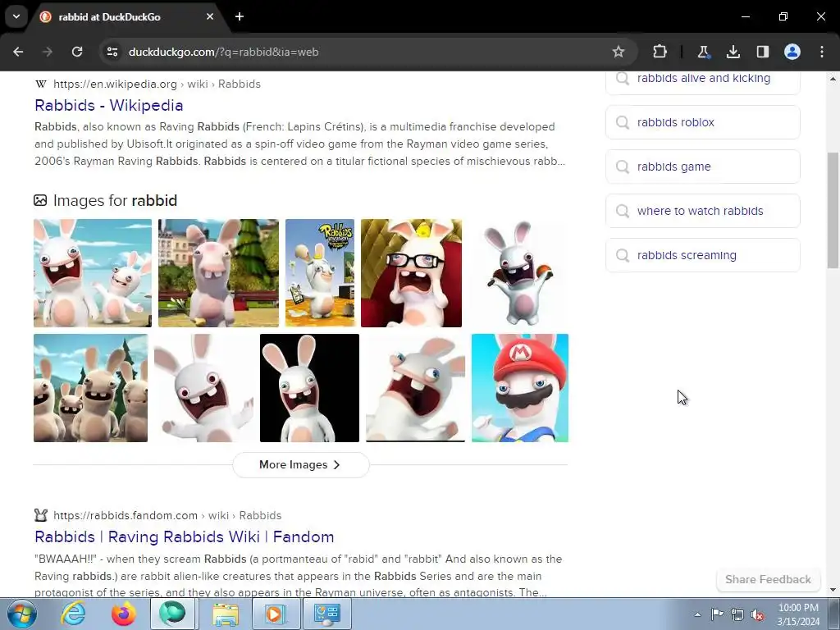Open the Action Center flag icon
The image size is (840, 630).
point(717,614)
